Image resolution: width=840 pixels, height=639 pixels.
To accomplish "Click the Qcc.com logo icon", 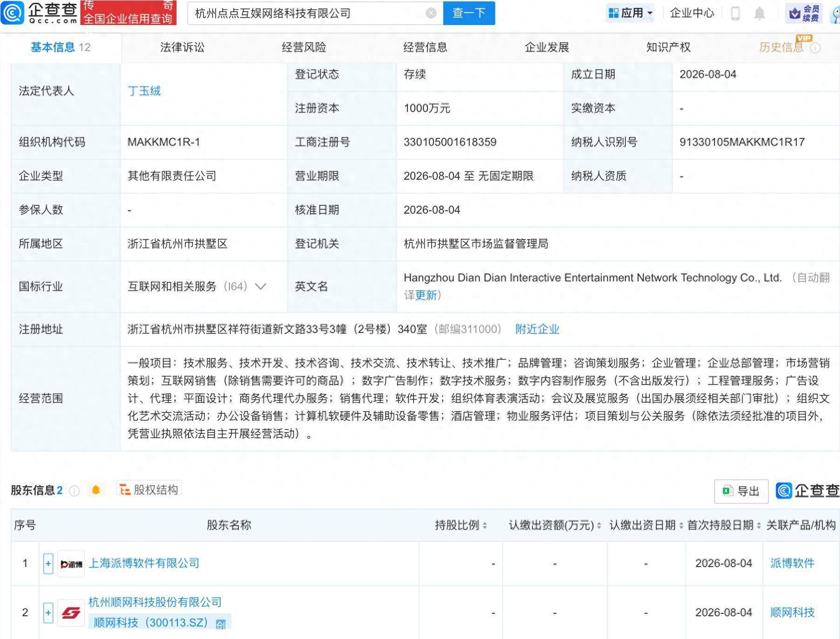I will tap(13, 13).
